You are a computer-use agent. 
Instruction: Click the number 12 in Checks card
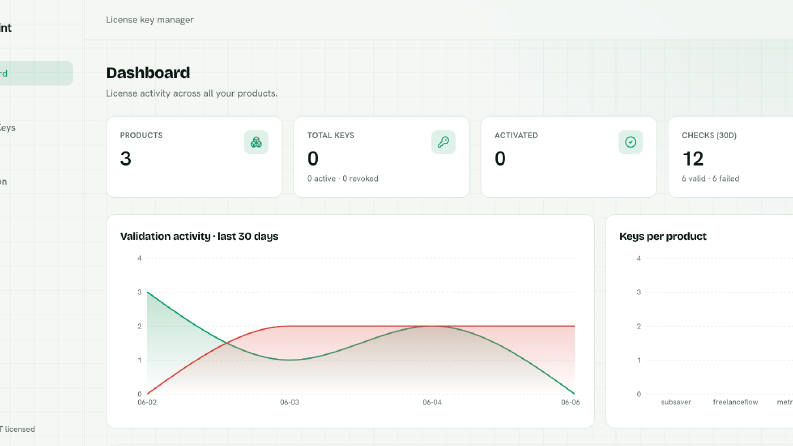point(693,159)
